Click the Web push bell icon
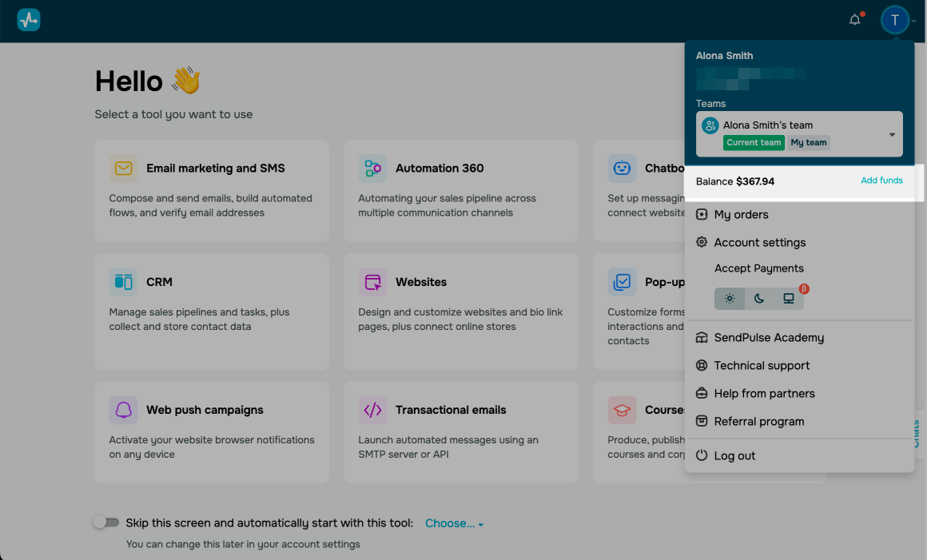927x560 pixels. point(124,410)
